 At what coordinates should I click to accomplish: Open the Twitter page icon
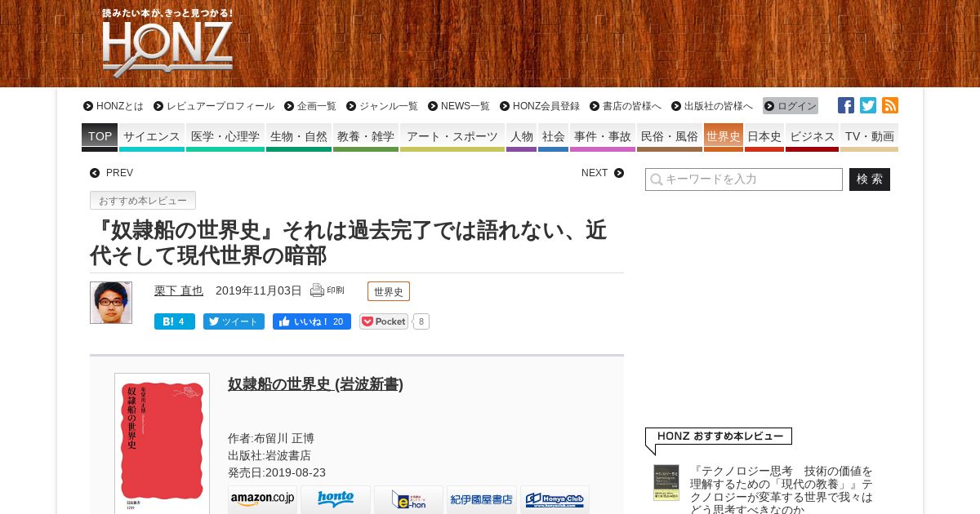click(x=868, y=105)
